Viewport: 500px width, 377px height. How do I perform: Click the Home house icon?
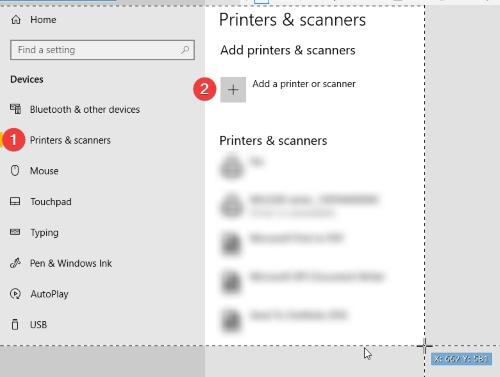click(16, 20)
